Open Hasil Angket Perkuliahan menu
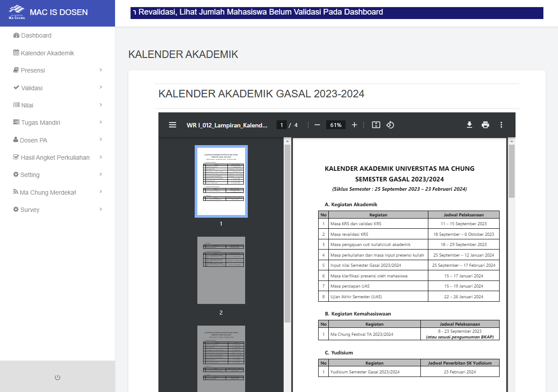558x392 pixels. (x=58, y=158)
